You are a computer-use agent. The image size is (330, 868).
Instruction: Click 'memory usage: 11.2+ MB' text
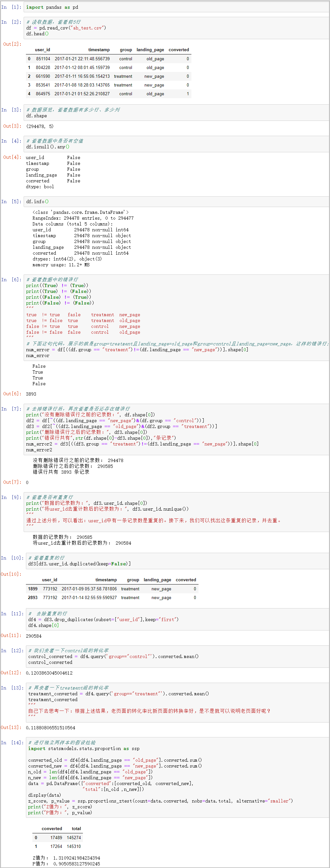pos(61,265)
